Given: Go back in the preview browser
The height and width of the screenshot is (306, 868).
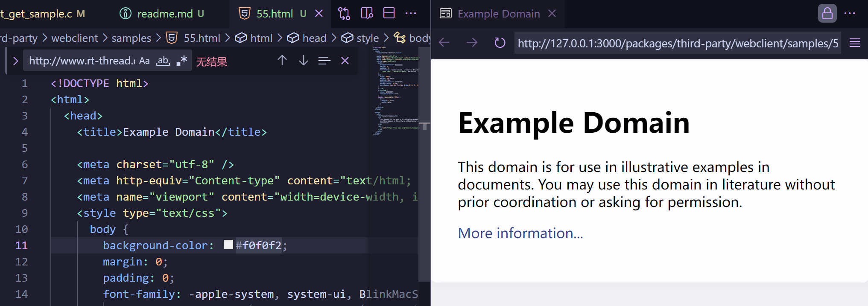Looking at the screenshot, I should point(444,43).
